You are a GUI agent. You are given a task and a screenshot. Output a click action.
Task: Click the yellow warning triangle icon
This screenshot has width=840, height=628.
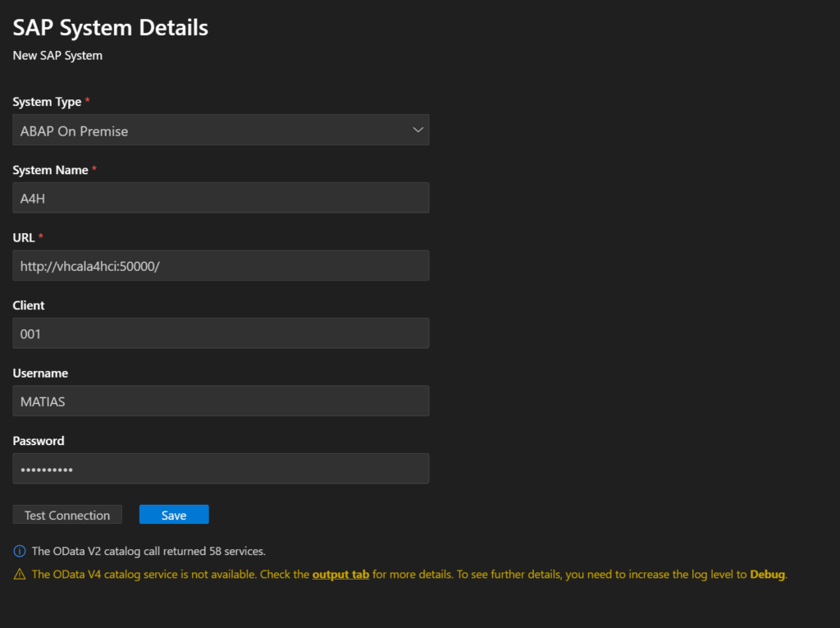(x=20, y=575)
